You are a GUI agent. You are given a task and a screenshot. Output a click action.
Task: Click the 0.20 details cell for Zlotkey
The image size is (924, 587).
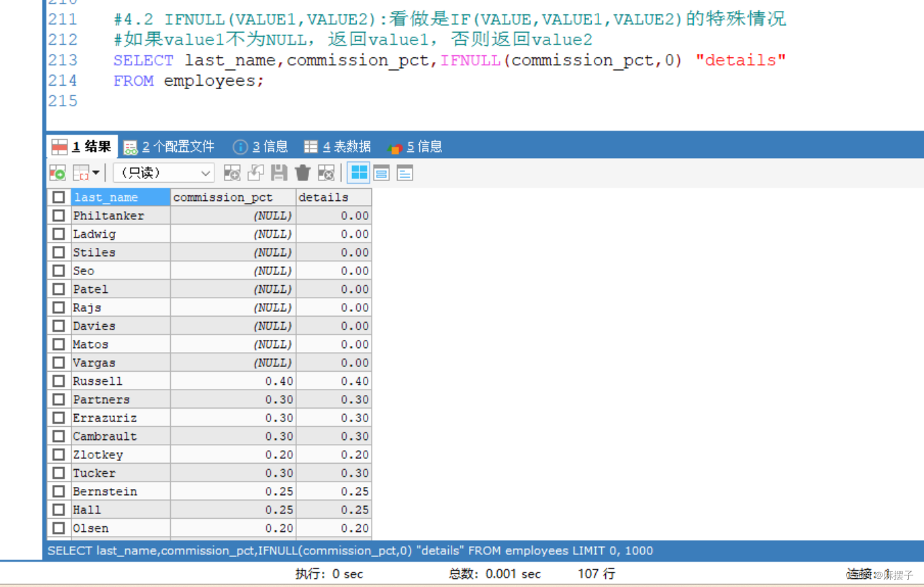coord(334,455)
